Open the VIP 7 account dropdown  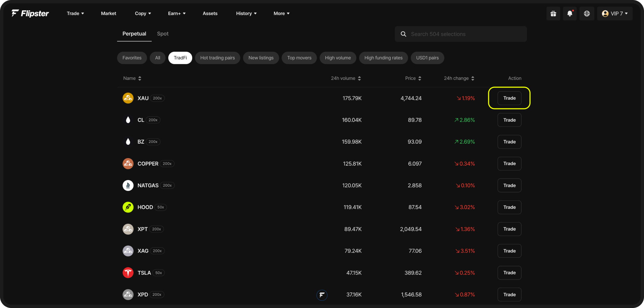click(615, 14)
